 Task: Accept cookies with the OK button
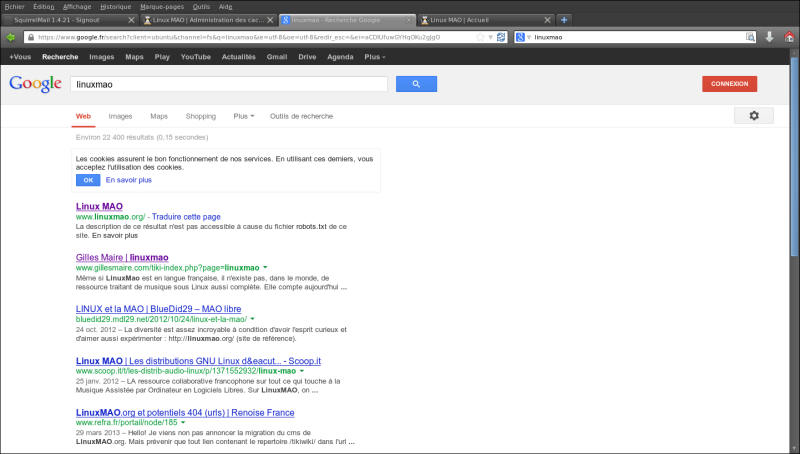click(88, 180)
